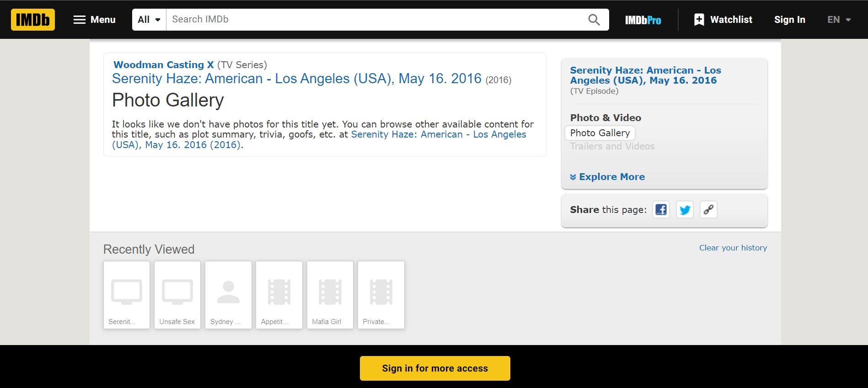Click the search magnifier icon

[x=594, y=20]
